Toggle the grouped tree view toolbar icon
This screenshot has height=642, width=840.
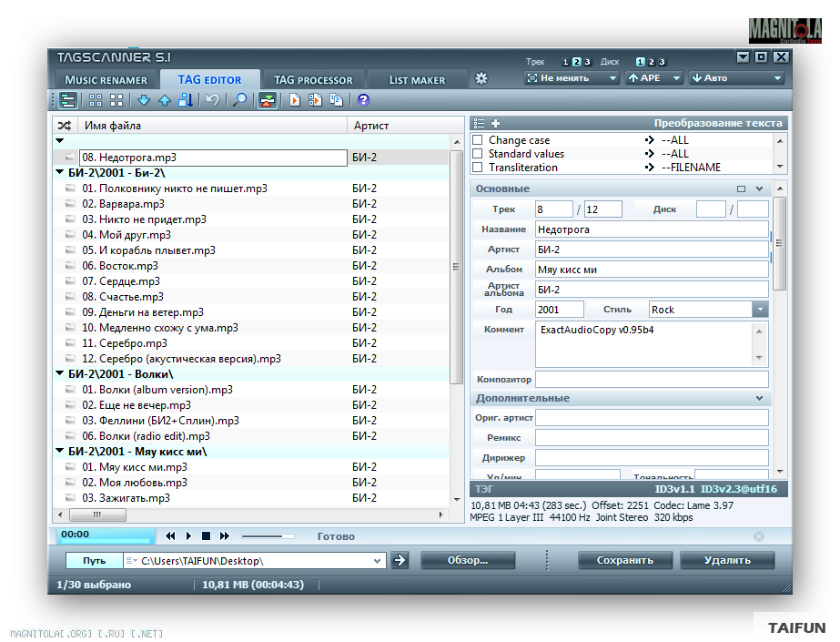point(68,100)
